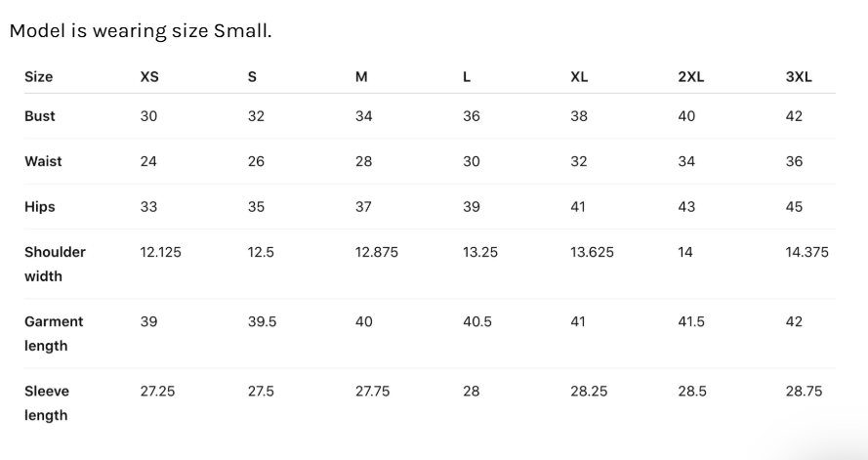868x460 pixels.
Task: Click the Model is wearing size Small text
Action: [x=141, y=30]
